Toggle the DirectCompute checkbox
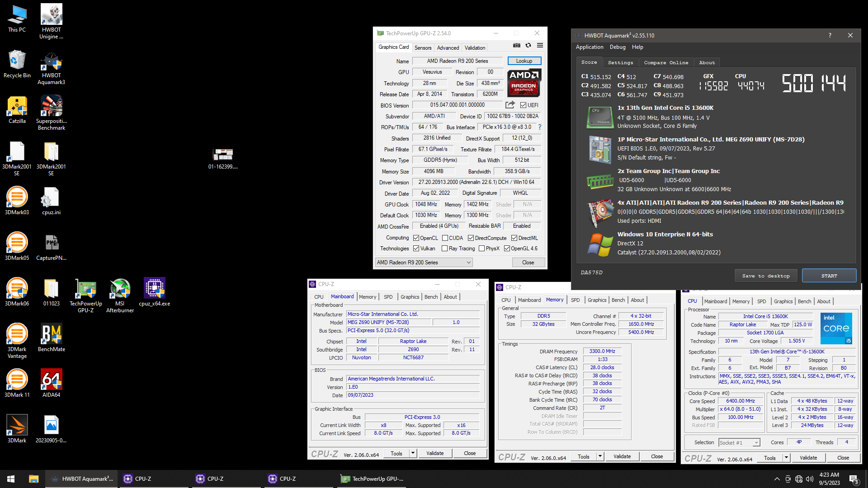The height and width of the screenshot is (488, 868). tap(471, 238)
